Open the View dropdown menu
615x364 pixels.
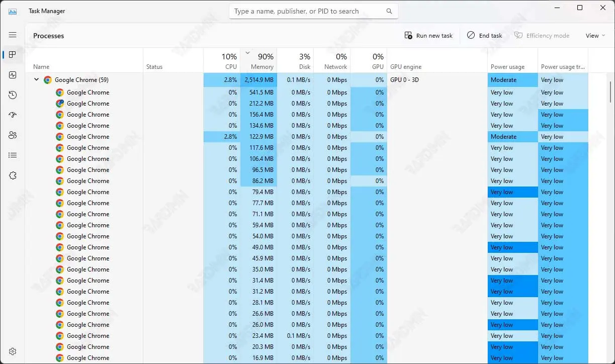pyautogui.click(x=595, y=36)
